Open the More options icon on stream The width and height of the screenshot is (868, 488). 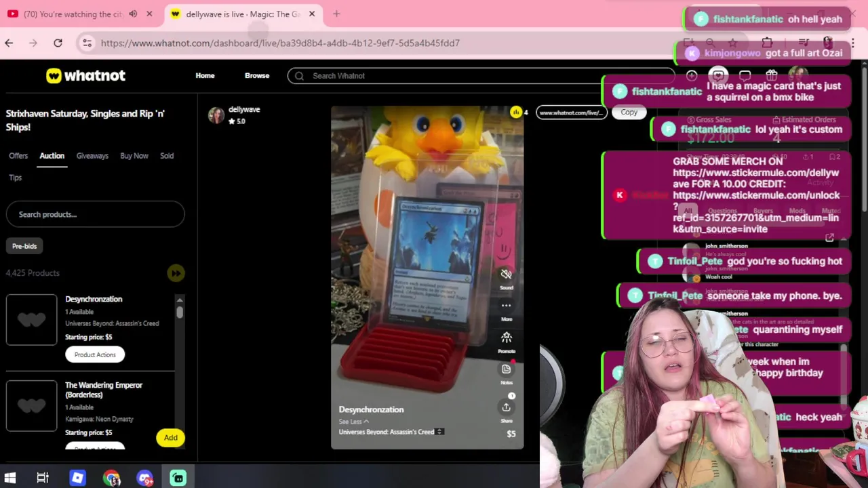(506, 306)
